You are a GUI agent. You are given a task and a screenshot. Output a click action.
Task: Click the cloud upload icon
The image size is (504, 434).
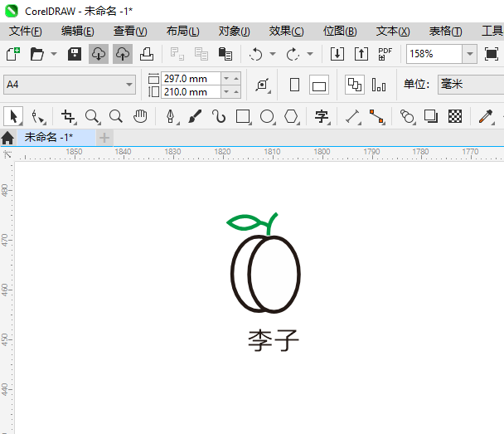coord(123,54)
